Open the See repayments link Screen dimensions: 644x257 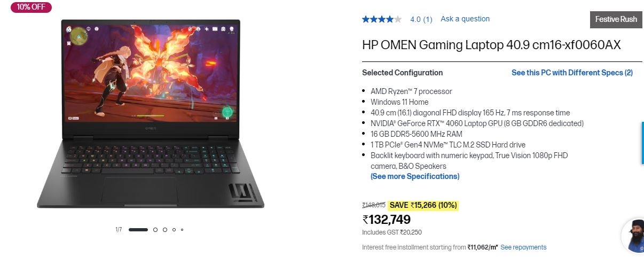[523, 247]
